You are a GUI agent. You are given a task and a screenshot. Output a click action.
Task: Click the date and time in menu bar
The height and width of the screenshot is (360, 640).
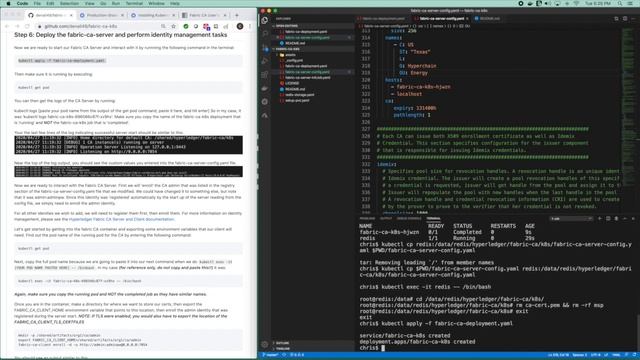(x=597, y=3)
